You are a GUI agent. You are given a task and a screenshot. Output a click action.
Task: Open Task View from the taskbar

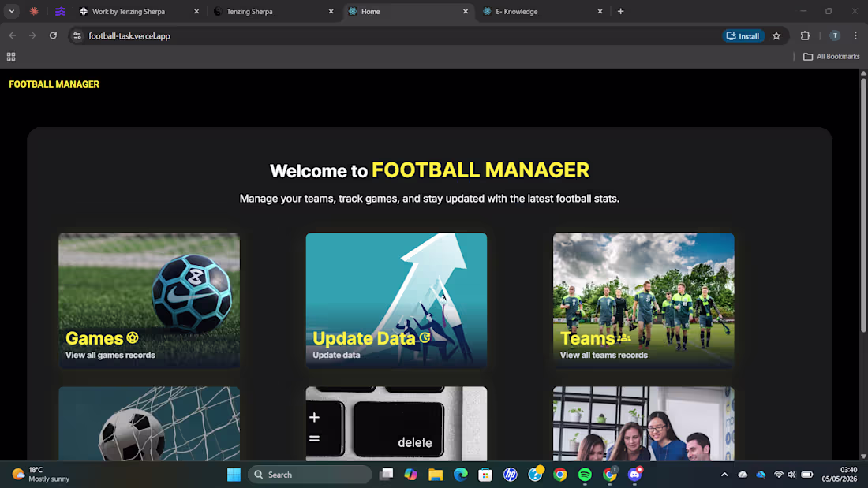(x=387, y=475)
